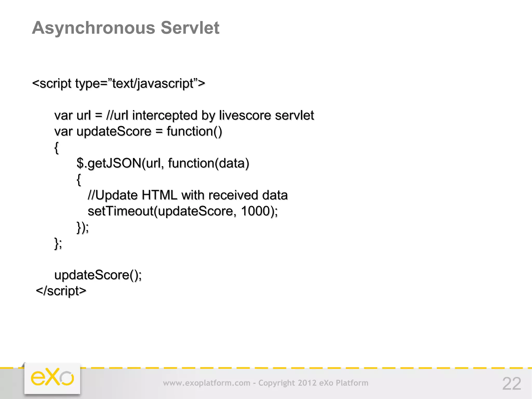Image resolution: width=532 pixels, height=399 pixels.
Task: Click the '});' closing callback line
Action: pos(83,227)
